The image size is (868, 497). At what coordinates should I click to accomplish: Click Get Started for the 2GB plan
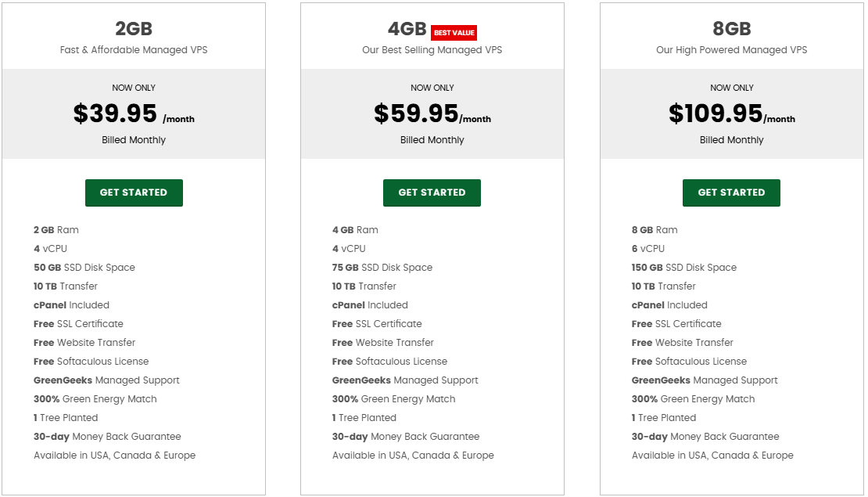coord(134,193)
